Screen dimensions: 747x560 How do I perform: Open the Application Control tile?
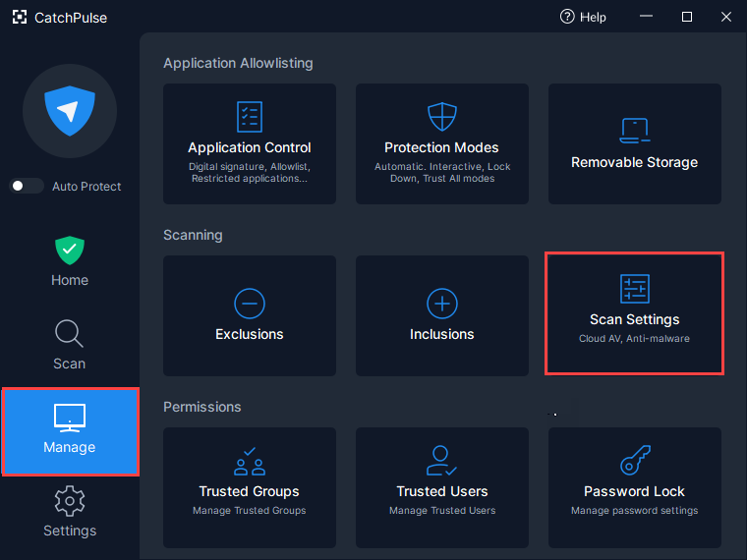(x=250, y=143)
